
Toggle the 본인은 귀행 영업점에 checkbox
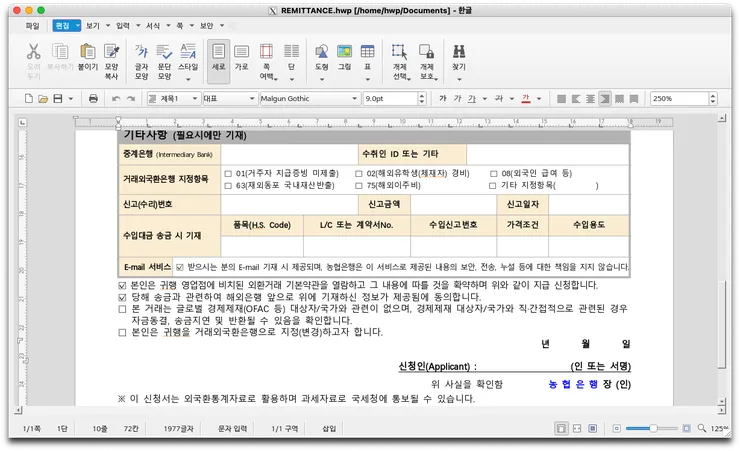(x=122, y=285)
